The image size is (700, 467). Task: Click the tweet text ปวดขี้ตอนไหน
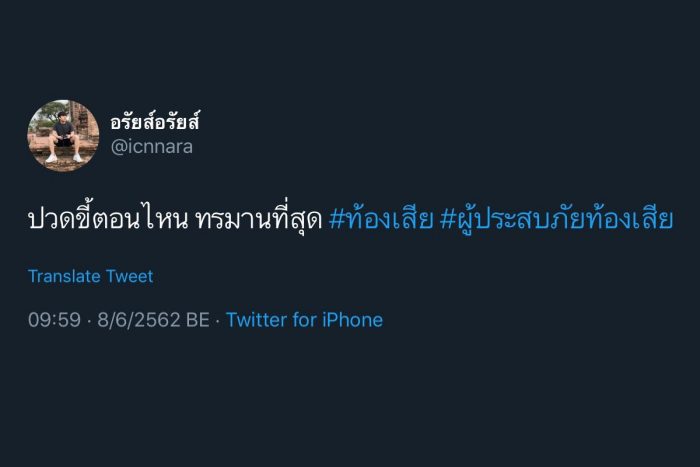pyautogui.click(x=108, y=219)
